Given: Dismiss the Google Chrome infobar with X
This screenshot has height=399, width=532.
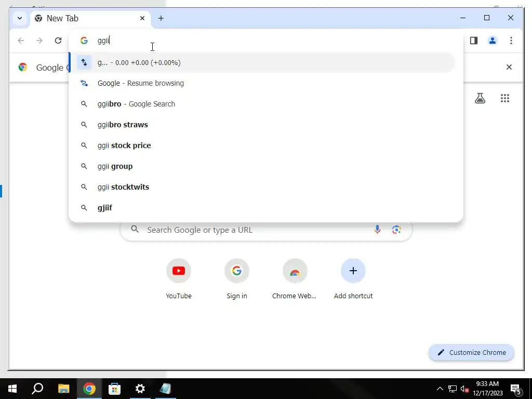Looking at the screenshot, I should [x=509, y=67].
